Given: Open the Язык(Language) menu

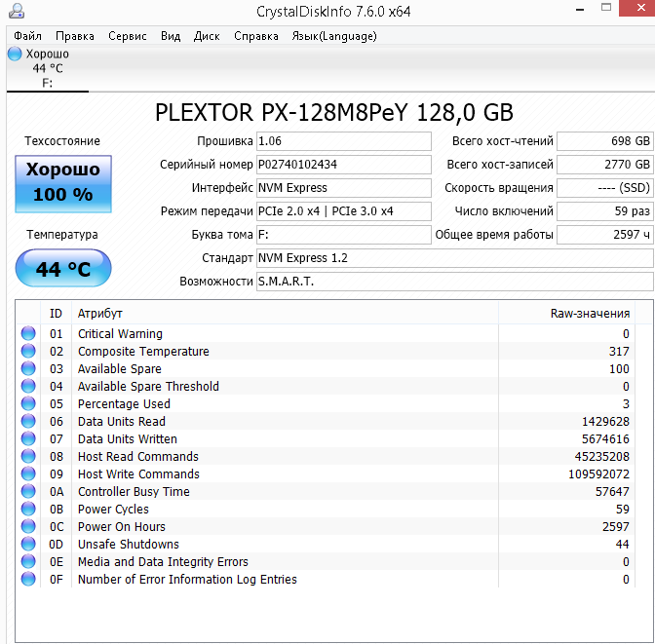Looking at the screenshot, I should (x=334, y=36).
